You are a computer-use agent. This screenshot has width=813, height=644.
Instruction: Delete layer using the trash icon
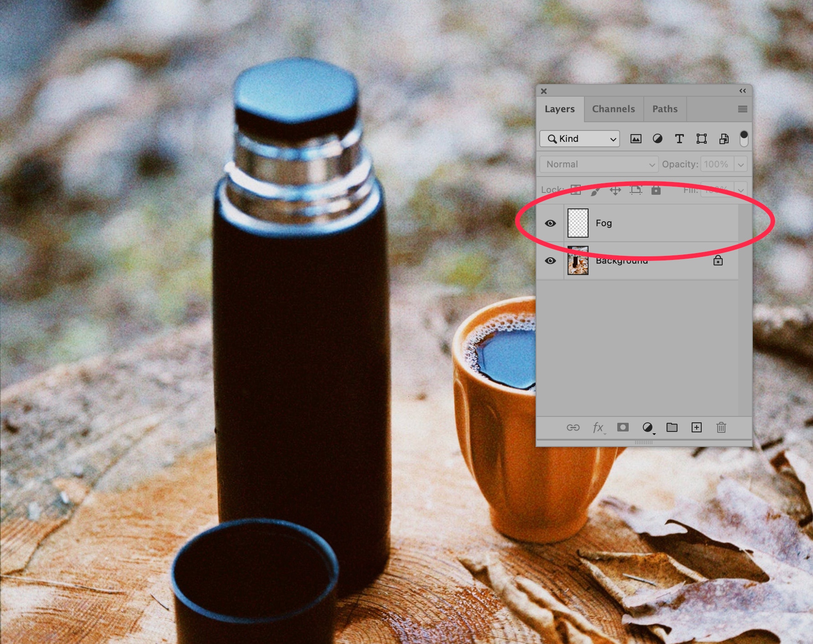(721, 427)
